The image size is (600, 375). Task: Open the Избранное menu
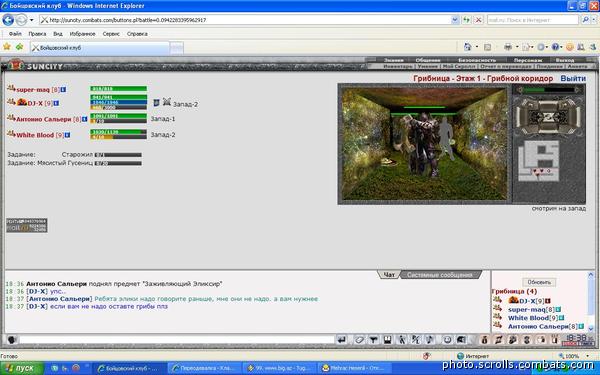82,34
